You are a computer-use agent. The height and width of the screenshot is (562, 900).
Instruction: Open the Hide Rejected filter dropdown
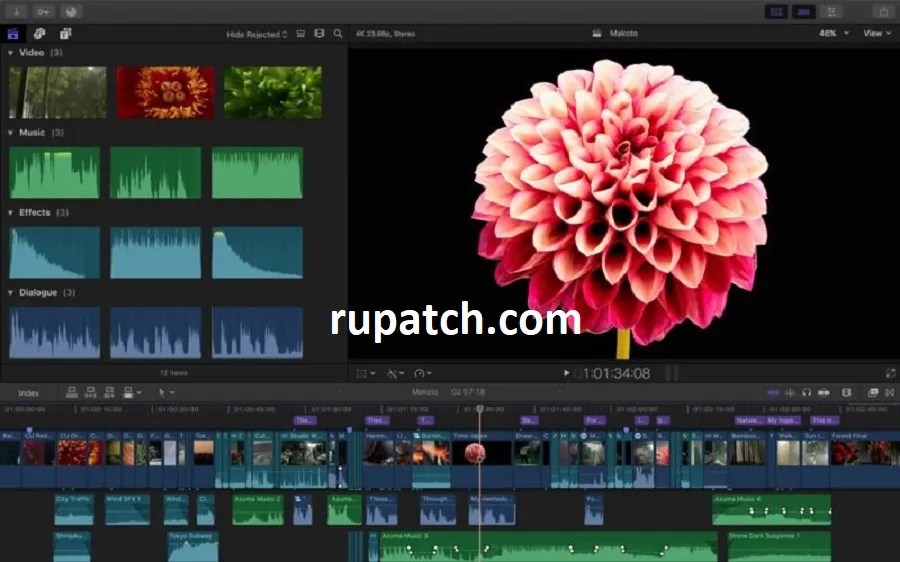[257, 34]
